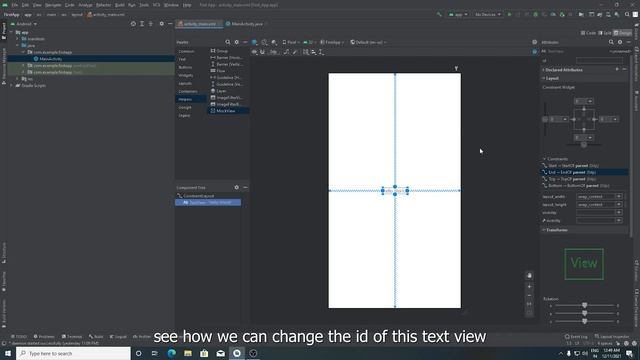This screenshot has height=360, width=640.
Task: Select ConstraintLayout in Component Tree
Action: (x=198, y=196)
